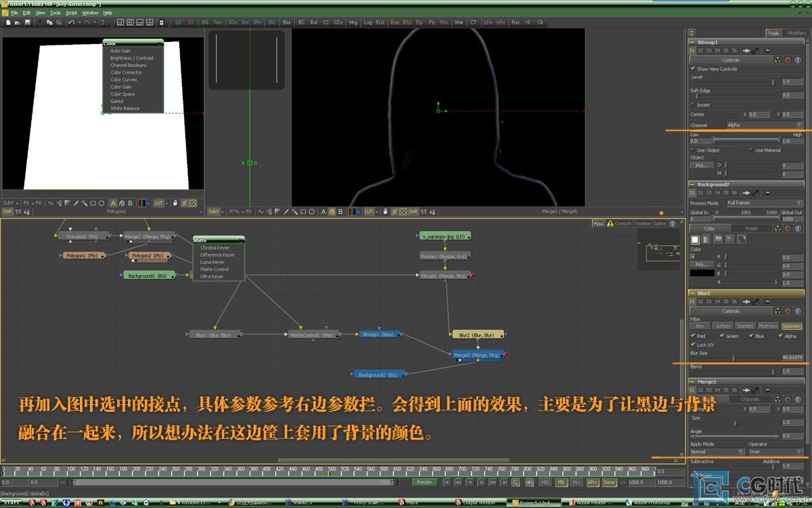Collapse the Background2 tool panel
812x508 pixels.
(x=692, y=184)
